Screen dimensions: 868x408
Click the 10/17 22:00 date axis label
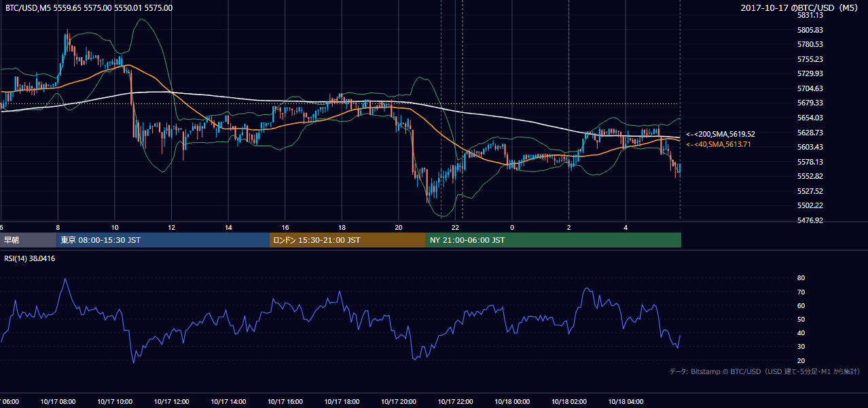tap(456, 402)
